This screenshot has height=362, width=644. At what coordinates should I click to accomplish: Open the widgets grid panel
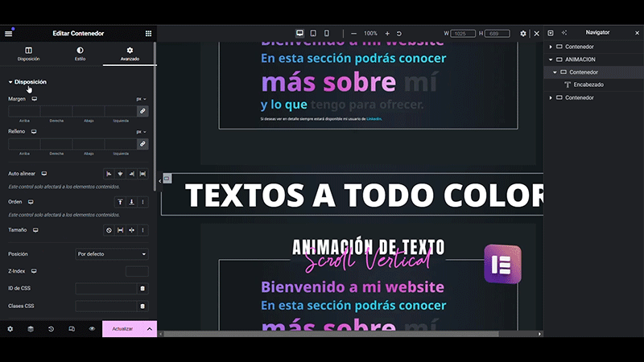pyautogui.click(x=148, y=33)
